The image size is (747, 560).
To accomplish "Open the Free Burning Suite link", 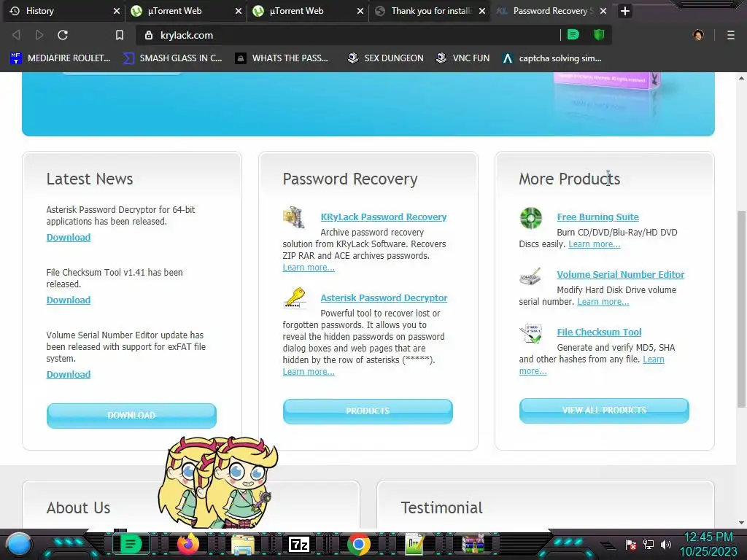I will pyautogui.click(x=598, y=217).
